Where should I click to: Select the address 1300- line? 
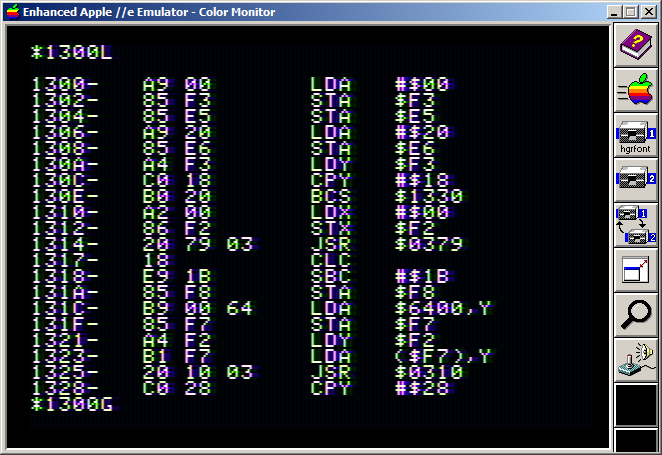[x=241, y=84]
